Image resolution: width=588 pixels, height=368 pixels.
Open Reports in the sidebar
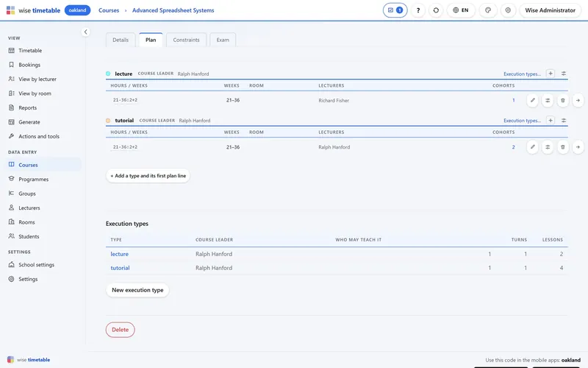pyautogui.click(x=28, y=107)
